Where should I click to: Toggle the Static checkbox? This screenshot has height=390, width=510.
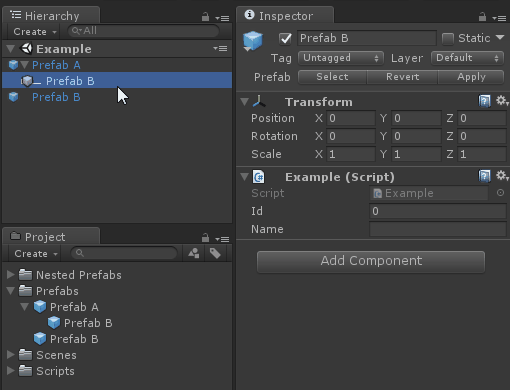(448, 39)
